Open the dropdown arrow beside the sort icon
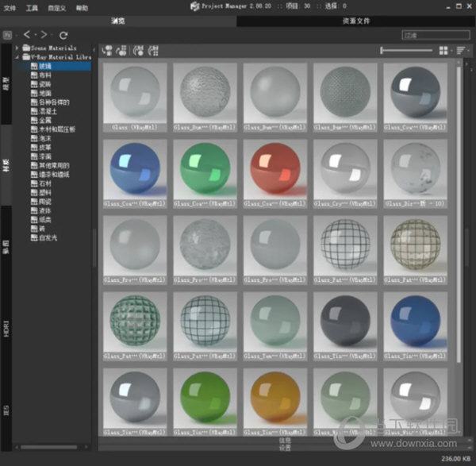This screenshot has width=476, height=466. (x=468, y=51)
